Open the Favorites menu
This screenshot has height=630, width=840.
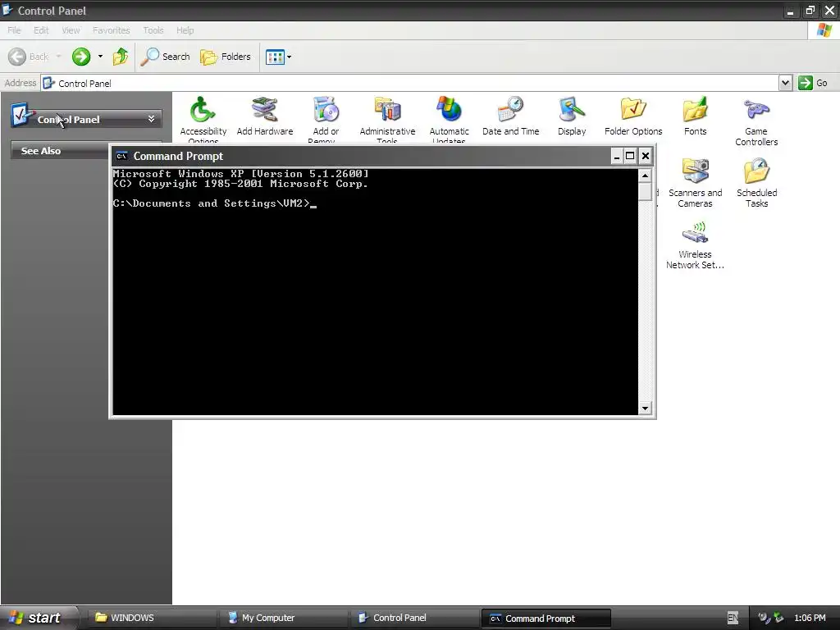coord(112,30)
